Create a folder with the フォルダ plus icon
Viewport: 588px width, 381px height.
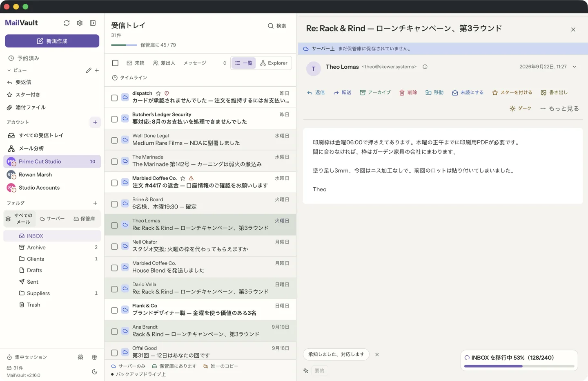tap(95, 203)
